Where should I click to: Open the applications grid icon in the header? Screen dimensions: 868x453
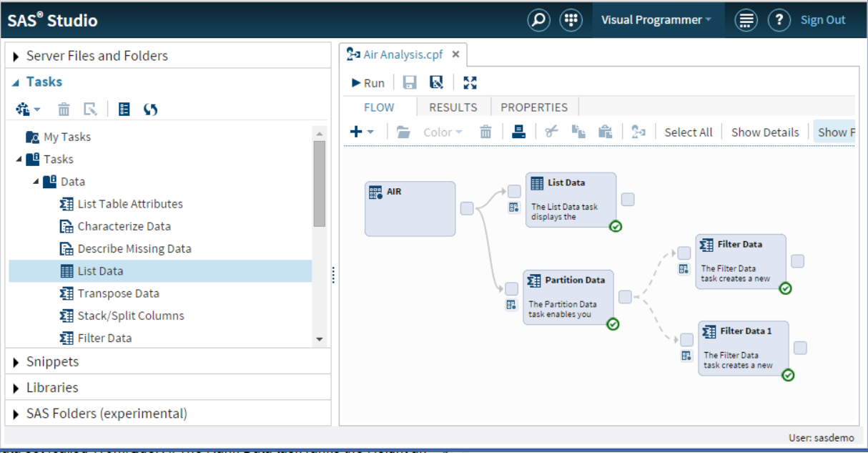pos(571,20)
